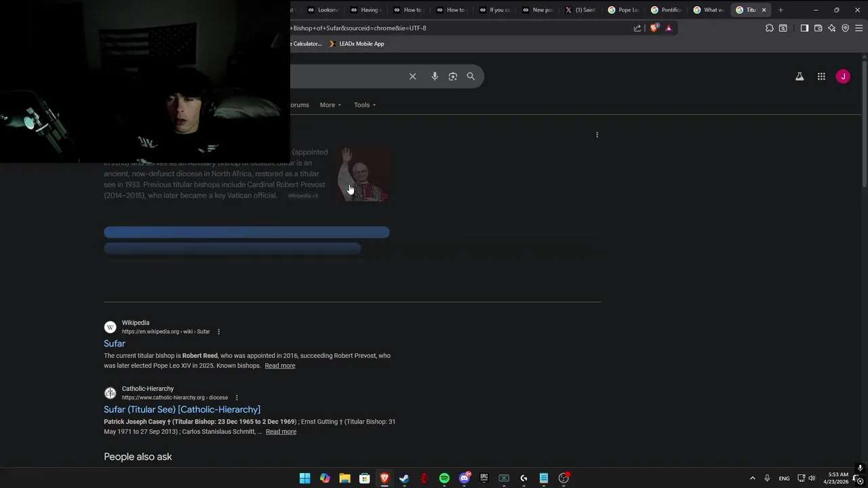Viewport: 868px width, 488px height.
Task: Switch to the If you ca tab
Action: coord(495,10)
